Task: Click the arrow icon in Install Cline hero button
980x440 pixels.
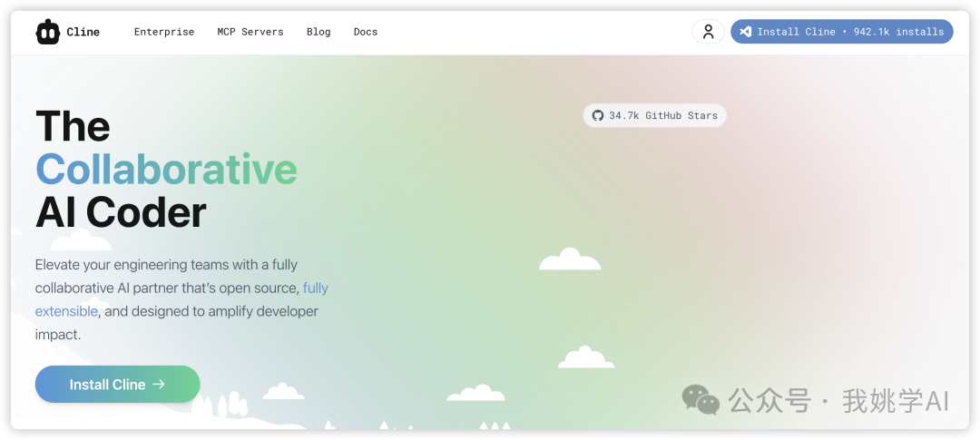Action: click(x=159, y=385)
